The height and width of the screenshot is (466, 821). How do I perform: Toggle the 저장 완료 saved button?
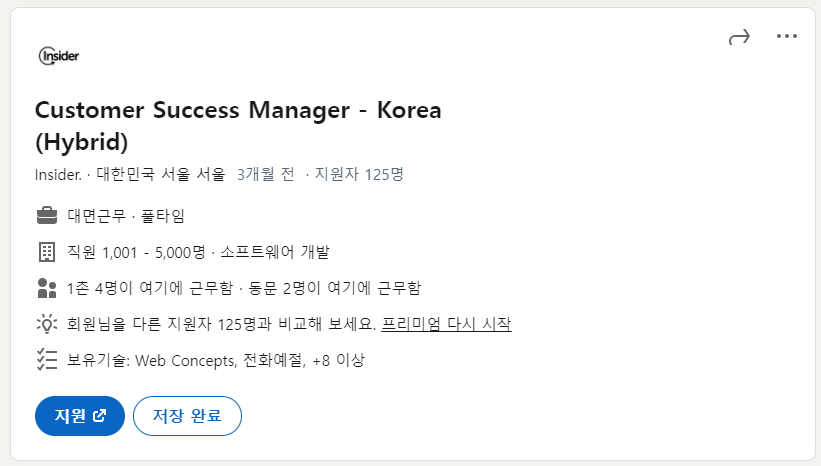(187, 416)
